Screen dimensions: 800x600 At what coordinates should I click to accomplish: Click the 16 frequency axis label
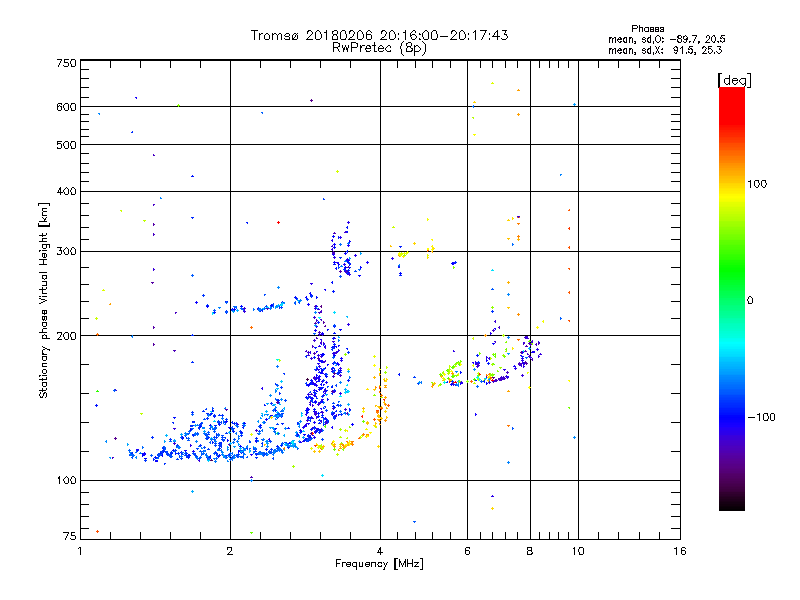click(x=680, y=551)
